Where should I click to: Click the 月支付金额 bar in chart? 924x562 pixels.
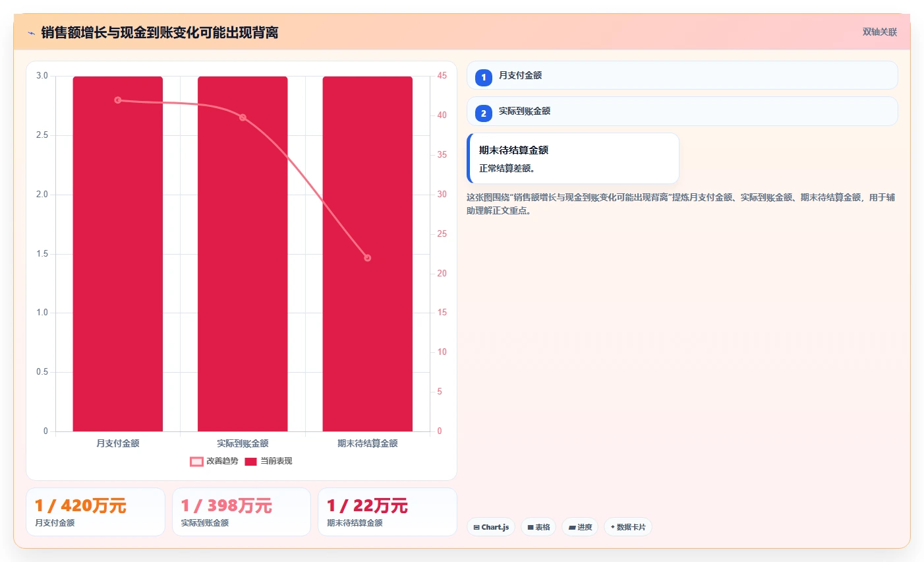coord(118,254)
